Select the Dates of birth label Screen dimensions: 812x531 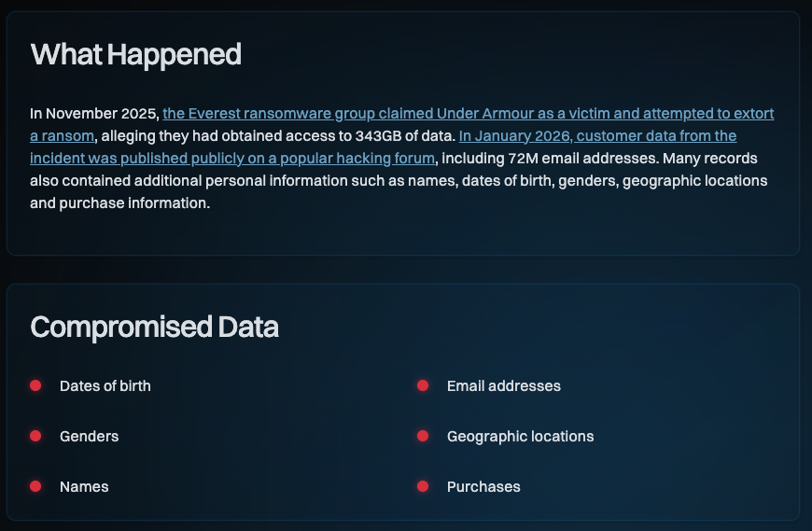(x=105, y=385)
